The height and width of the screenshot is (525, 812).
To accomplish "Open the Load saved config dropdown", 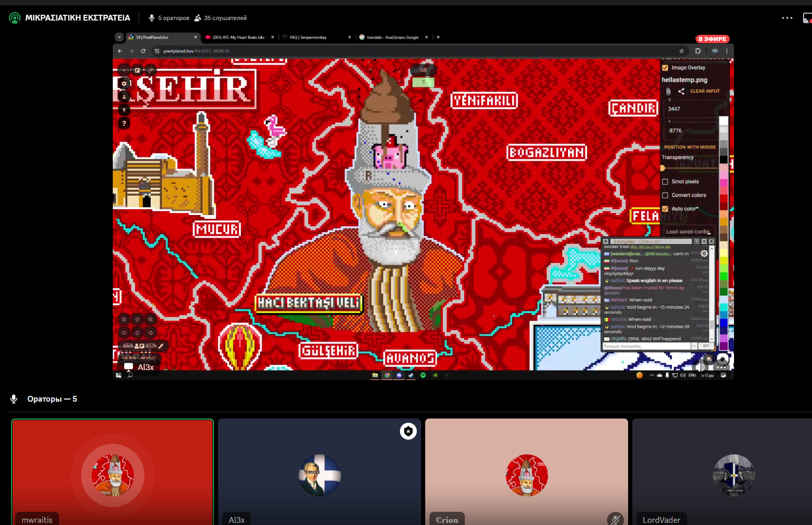I will pyautogui.click(x=689, y=232).
